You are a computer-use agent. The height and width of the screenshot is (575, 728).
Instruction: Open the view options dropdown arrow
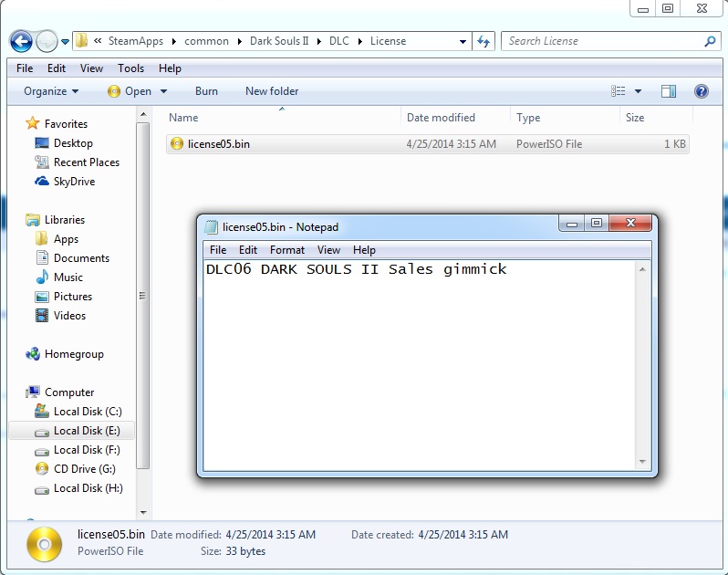coord(638,91)
